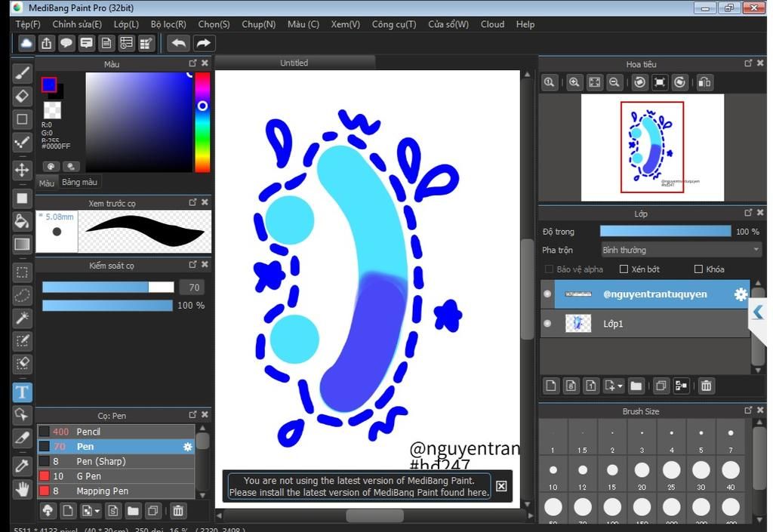The height and width of the screenshot is (532, 773).
Task: Open settings gear of Pen brush
Action: click(187, 447)
